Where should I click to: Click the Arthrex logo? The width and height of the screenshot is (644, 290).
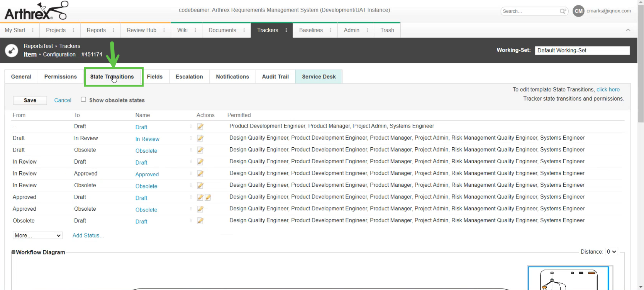coord(36,11)
